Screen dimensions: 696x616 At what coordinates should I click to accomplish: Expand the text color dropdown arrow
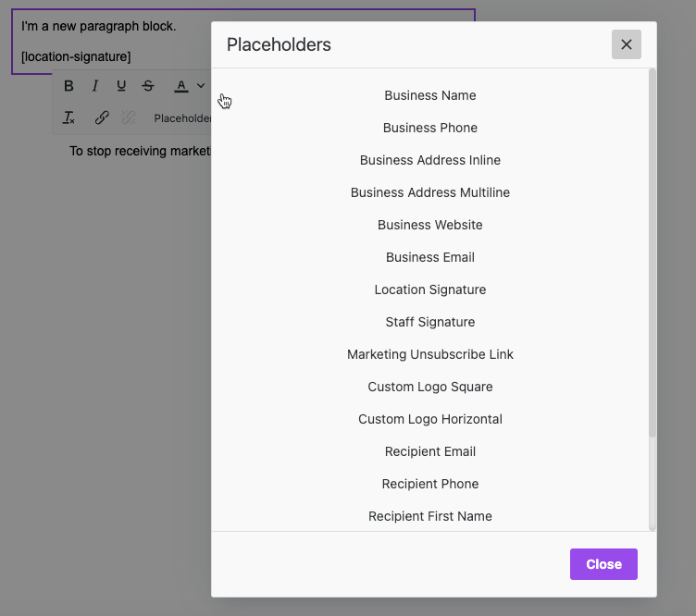point(201,86)
